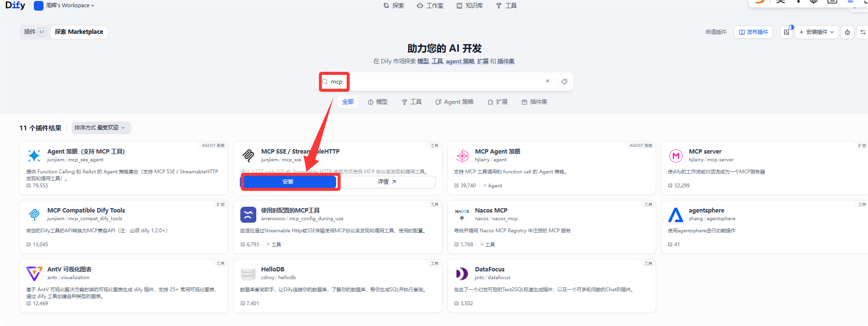The width and height of the screenshot is (868, 326).
Task: Open the 工作室 nav item
Action: [x=430, y=6]
